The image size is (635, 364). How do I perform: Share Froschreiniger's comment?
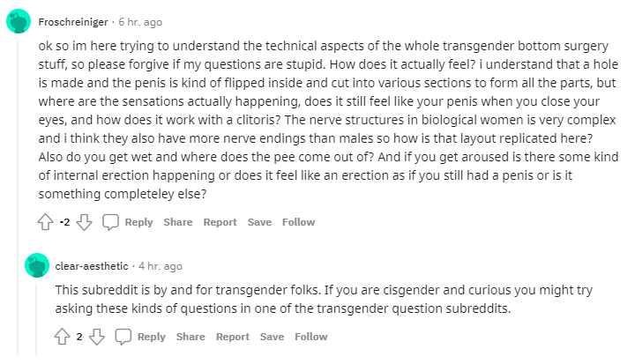coord(177,222)
